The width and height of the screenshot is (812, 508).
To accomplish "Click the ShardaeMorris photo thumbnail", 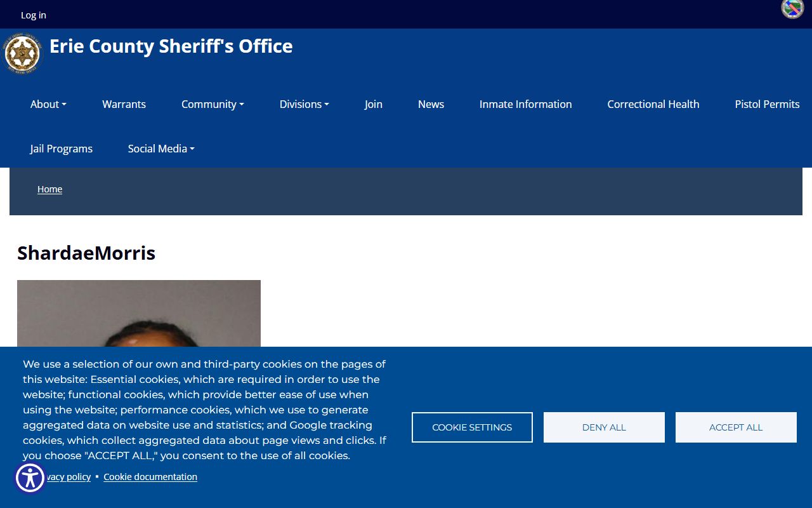I will [139, 314].
